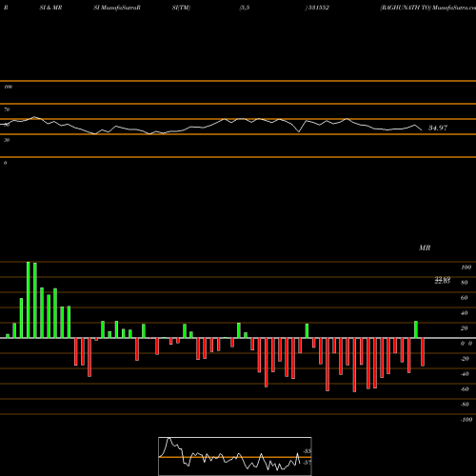Click the 'SI & MR' header text
Image resolution: width=476 pixels, height=476 pixels.
point(50,8)
